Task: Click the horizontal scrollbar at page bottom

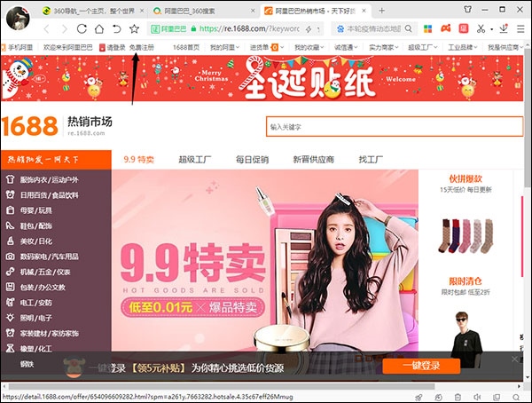Action: click(x=222, y=387)
